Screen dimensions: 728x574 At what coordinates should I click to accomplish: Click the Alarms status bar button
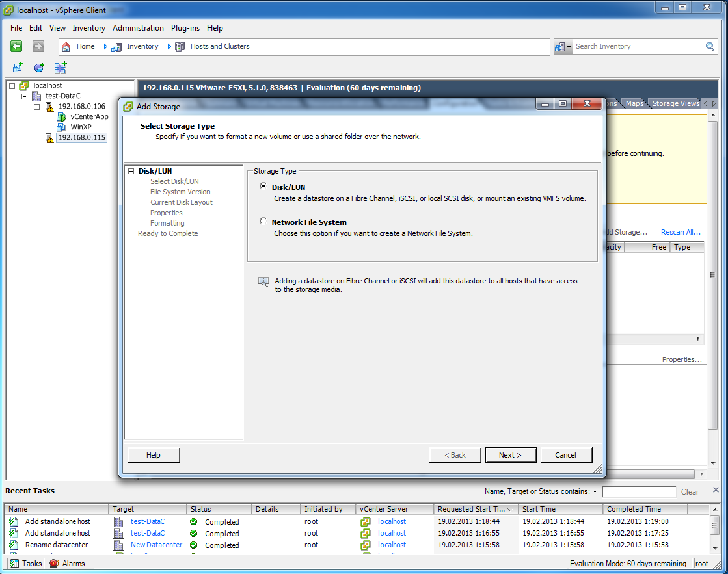[x=68, y=564]
